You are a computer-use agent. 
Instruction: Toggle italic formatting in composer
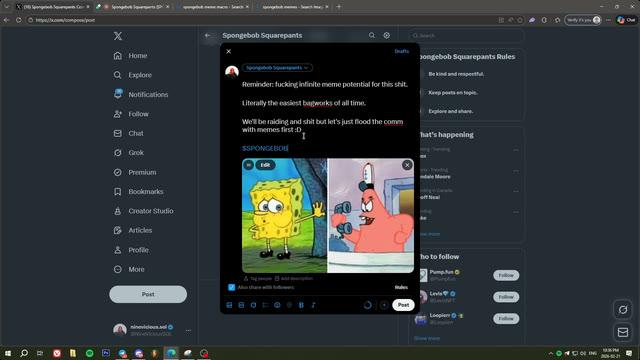(x=313, y=305)
